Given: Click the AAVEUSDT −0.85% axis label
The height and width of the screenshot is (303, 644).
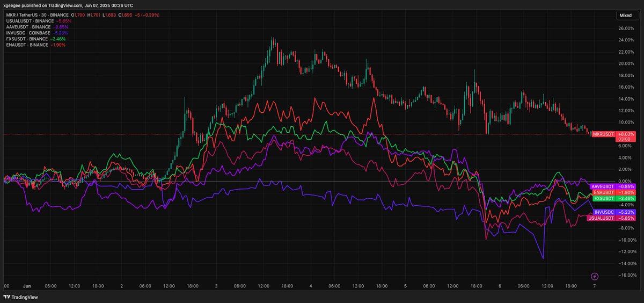Looking at the screenshot, I should 612,186.
